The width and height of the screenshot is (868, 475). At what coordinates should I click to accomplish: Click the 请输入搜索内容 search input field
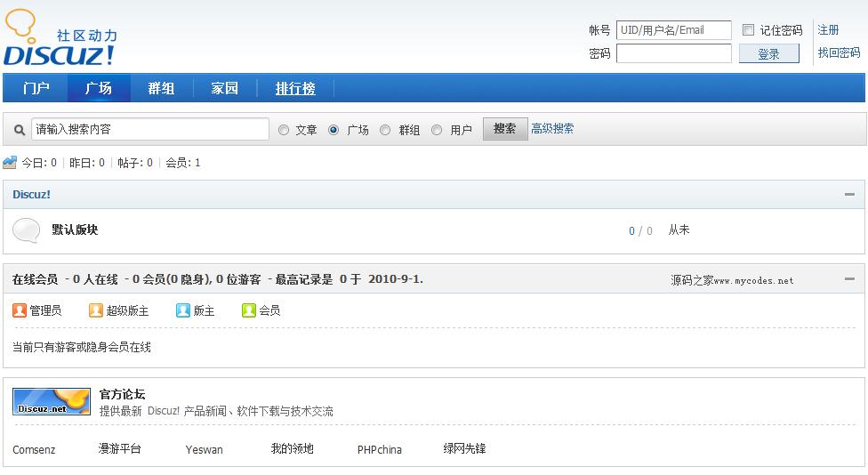pyautogui.click(x=150, y=129)
